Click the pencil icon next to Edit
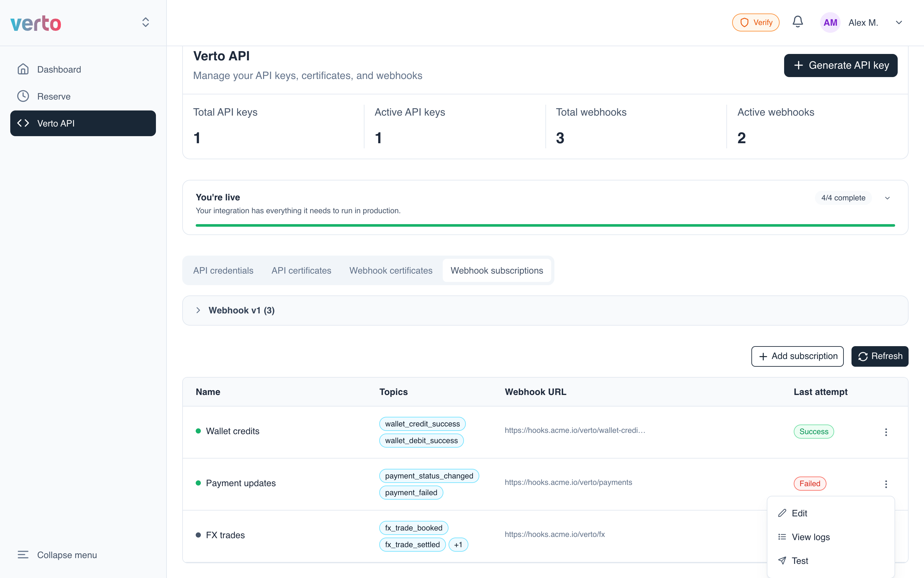This screenshot has width=924, height=578. [x=782, y=513]
